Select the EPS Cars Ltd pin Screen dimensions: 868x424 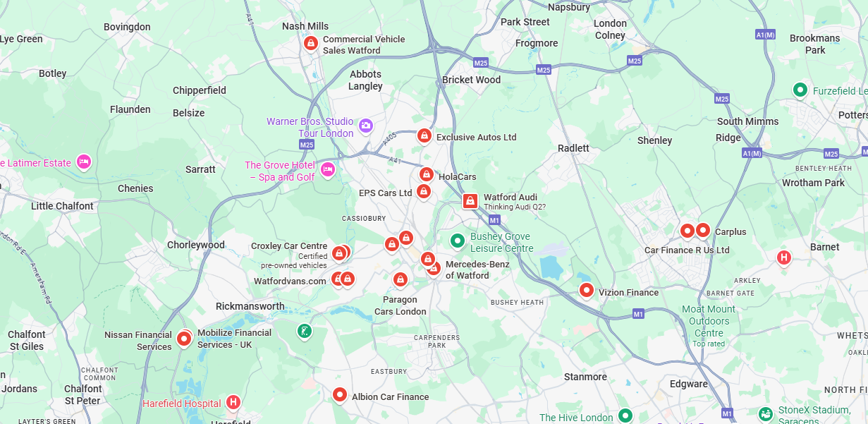click(423, 191)
